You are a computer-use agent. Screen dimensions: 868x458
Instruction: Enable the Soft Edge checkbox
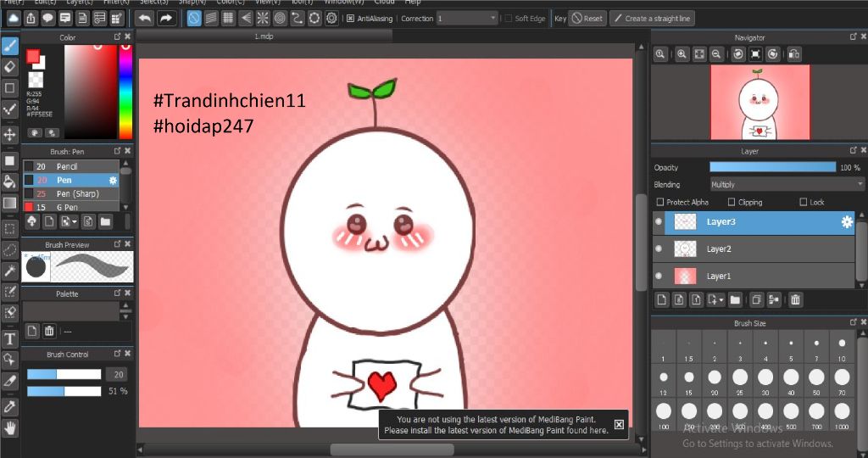(x=508, y=19)
